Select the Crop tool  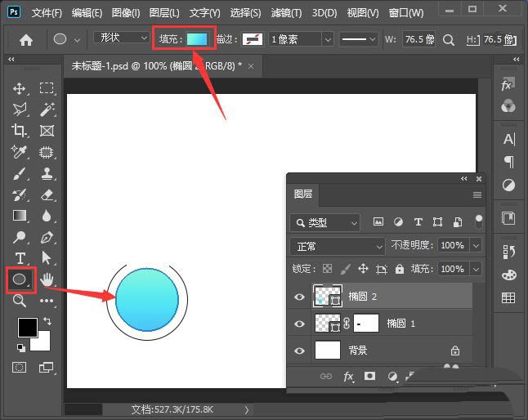(x=20, y=131)
